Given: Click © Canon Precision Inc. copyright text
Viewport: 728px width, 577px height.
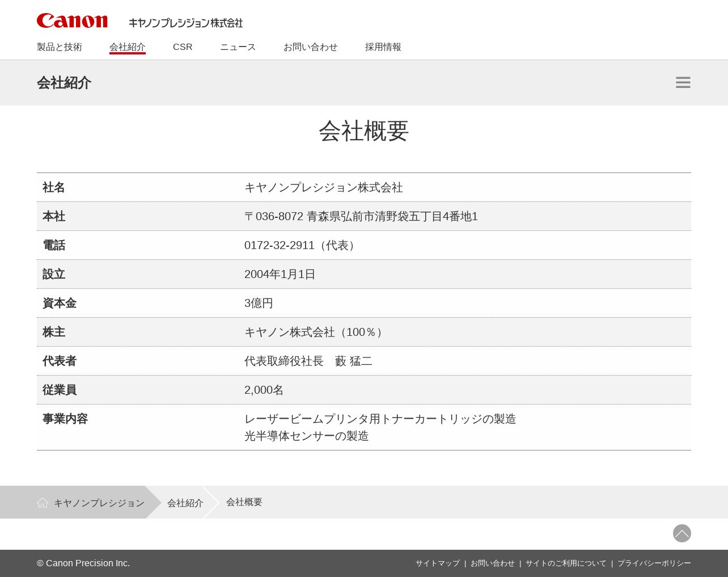Looking at the screenshot, I should [x=83, y=563].
